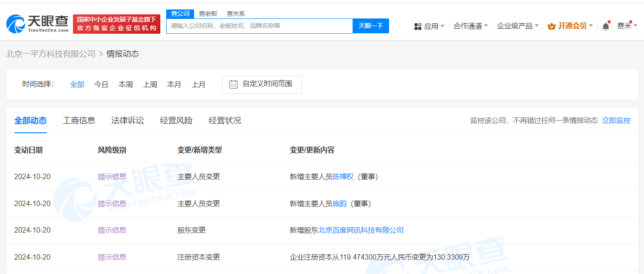Click the 变更/新增类型 column header
The image size is (644, 274).
coord(200,150)
